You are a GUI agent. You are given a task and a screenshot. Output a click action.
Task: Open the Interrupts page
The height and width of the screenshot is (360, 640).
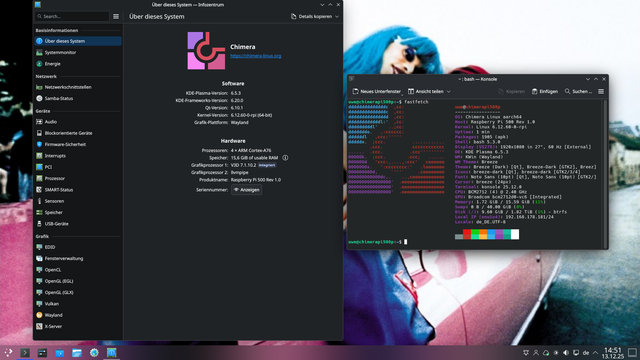(x=78, y=156)
